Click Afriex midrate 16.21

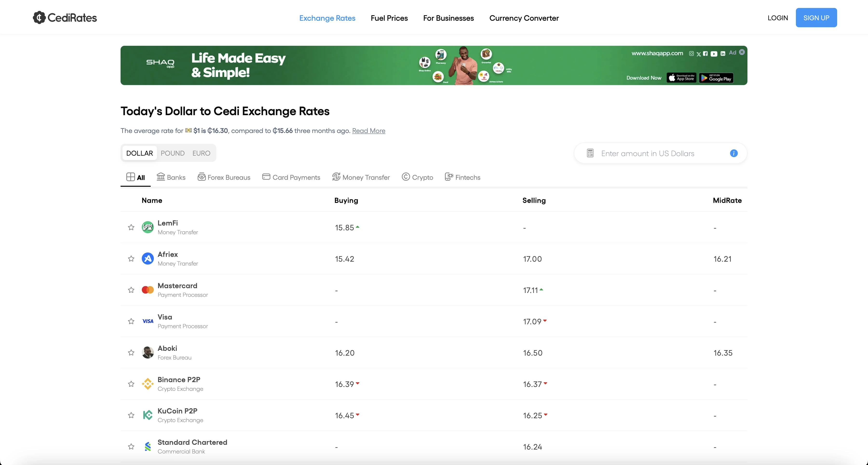click(x=722, y=259)
